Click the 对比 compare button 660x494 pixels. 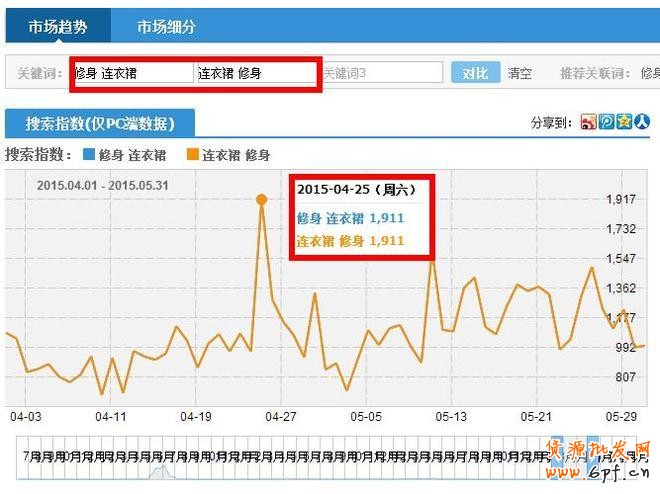(x=474, y=73)
